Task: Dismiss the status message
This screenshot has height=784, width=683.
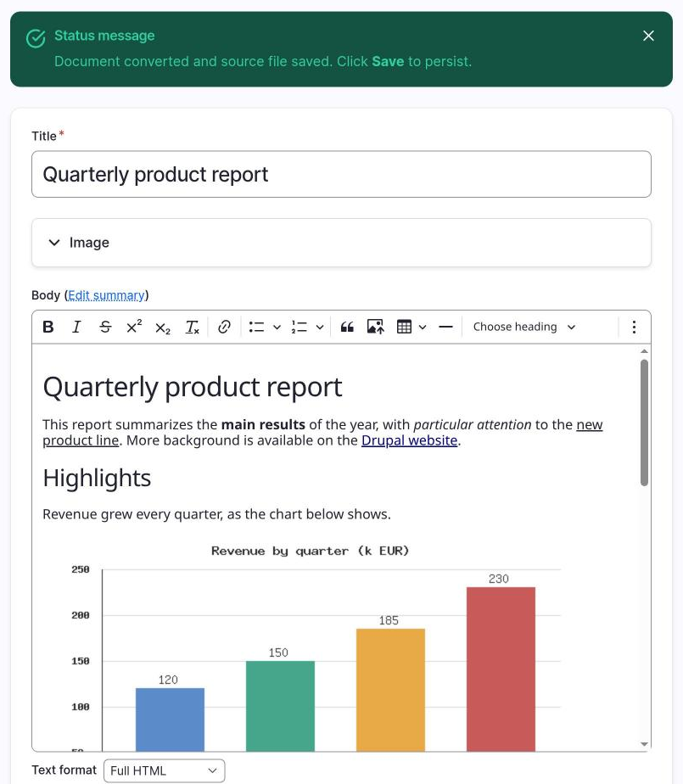Action: (x=648, y=36)
